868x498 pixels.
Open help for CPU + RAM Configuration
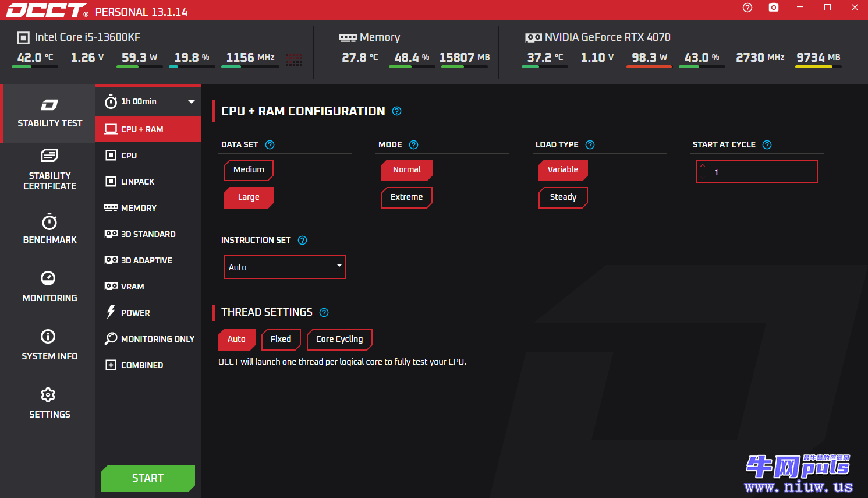(397, 111)
